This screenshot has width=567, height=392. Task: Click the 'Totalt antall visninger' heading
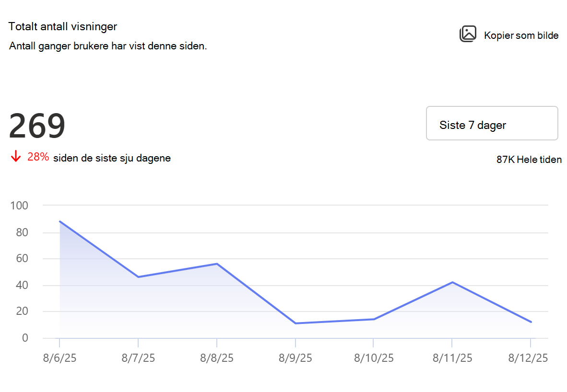pos(63,26)
